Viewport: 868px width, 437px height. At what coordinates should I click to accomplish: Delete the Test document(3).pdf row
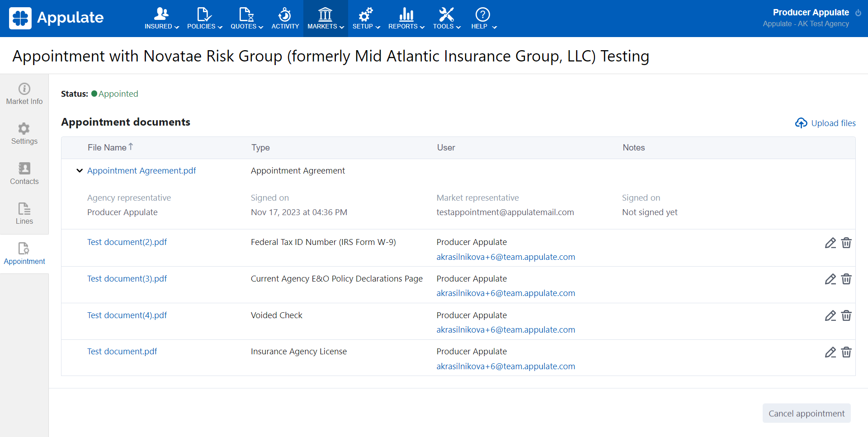[846, 279]
